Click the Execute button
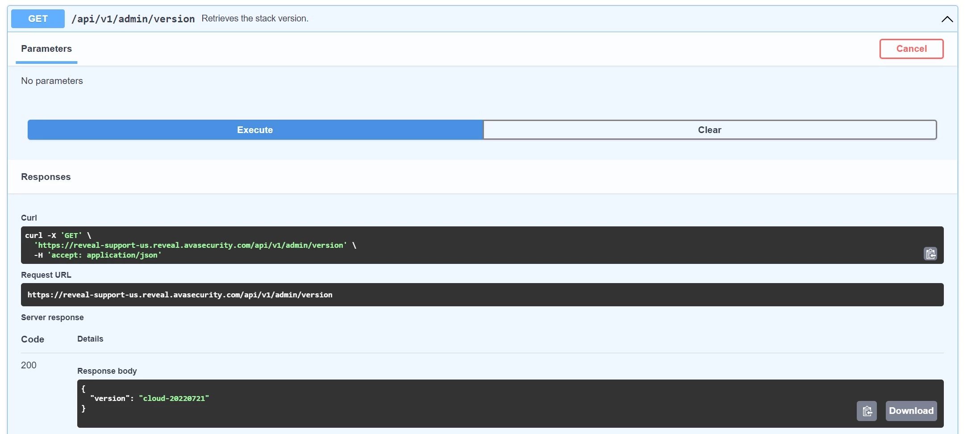Screen dimensions: 980x434 click(255, 130)
